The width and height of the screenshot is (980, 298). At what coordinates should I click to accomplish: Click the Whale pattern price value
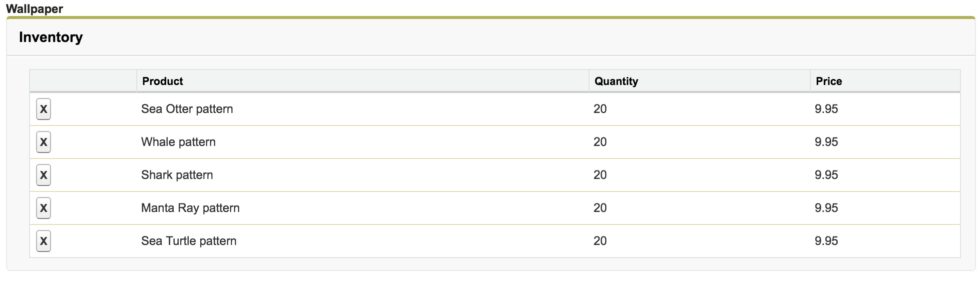tap(826, 142)
